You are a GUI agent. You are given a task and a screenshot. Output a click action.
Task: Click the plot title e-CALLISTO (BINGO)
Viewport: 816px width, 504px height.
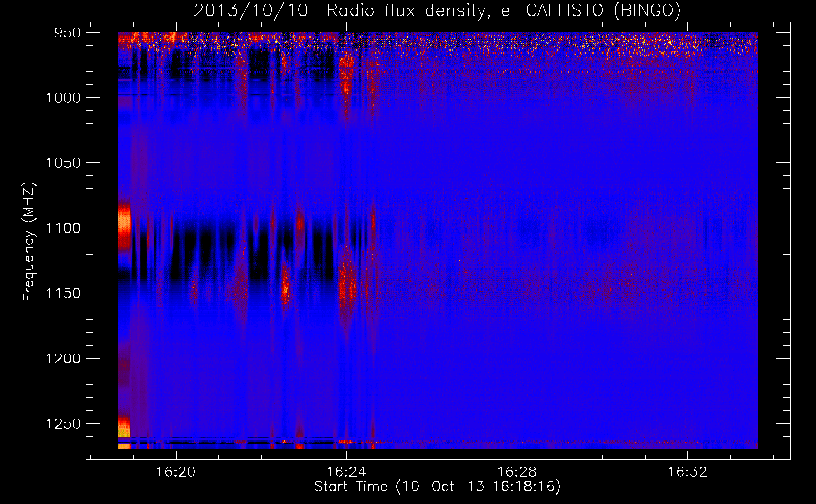coord(591,10)
